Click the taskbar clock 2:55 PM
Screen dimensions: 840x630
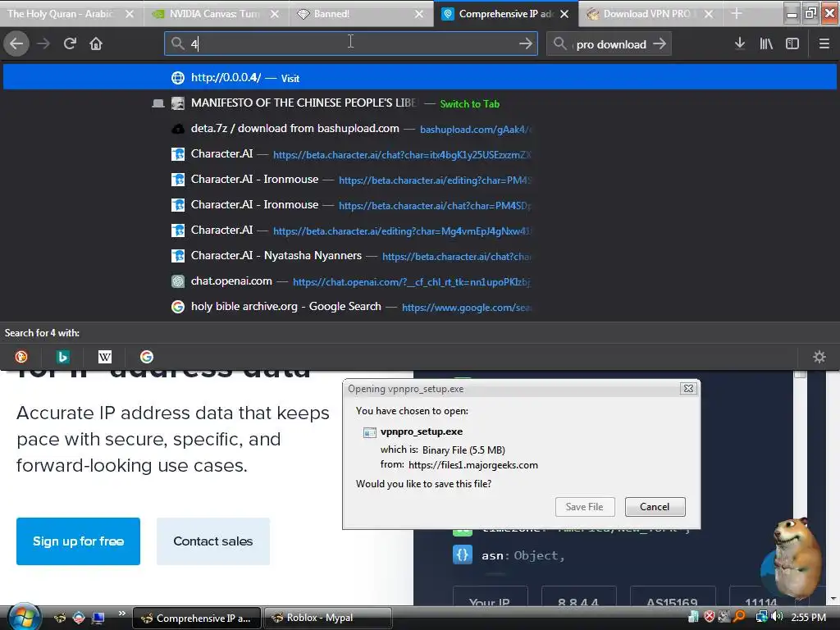coord(808,617)
